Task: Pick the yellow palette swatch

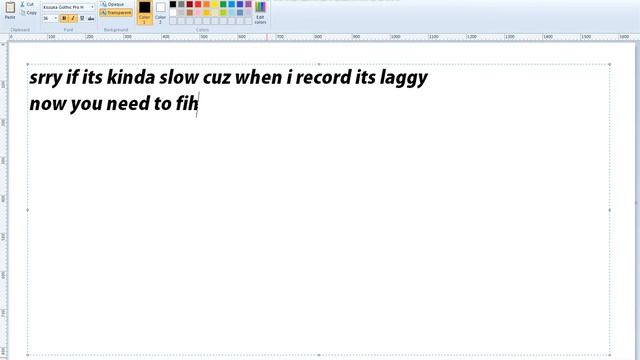Action: point(215,4)
